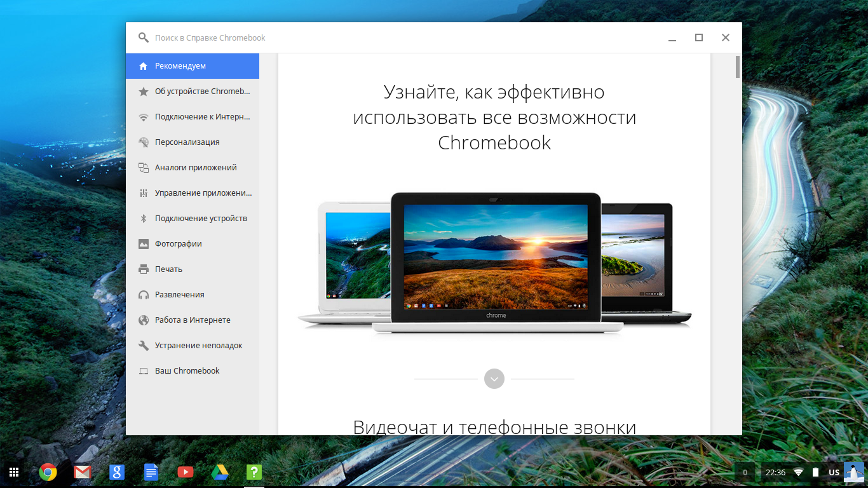This screenshot has height=488, width=868.
Task: Click the Wi-Fi status icon in the tray
Action: pyautogui.click(x=799, y=472)
